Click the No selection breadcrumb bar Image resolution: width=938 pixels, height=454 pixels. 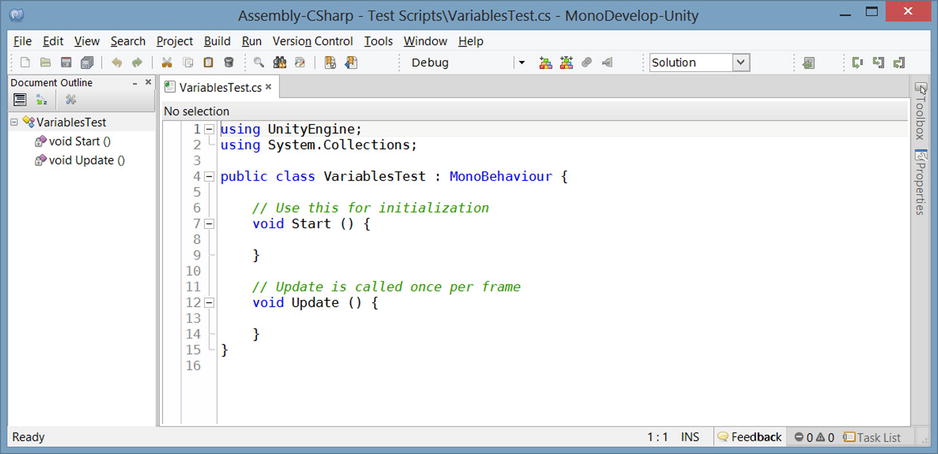(x=535, y=111)
